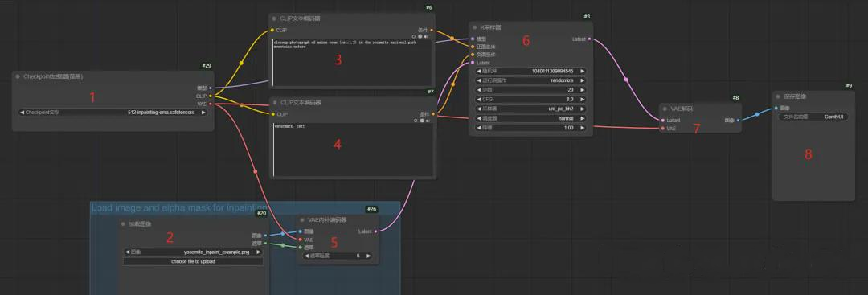This screenshot has height=295, width=868.
Task: Click the choose file to upload button
Action: [193, 261]
